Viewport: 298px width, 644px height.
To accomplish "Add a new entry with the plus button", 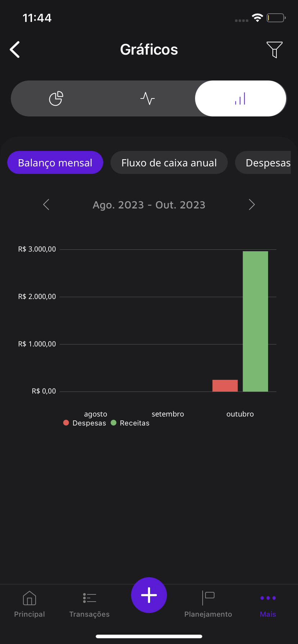I will 149,595.
